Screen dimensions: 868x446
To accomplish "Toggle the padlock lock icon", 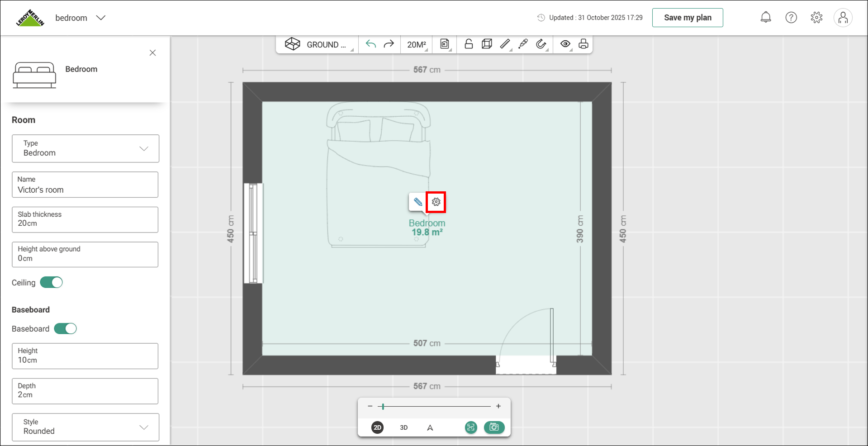I will coord(469,44).
